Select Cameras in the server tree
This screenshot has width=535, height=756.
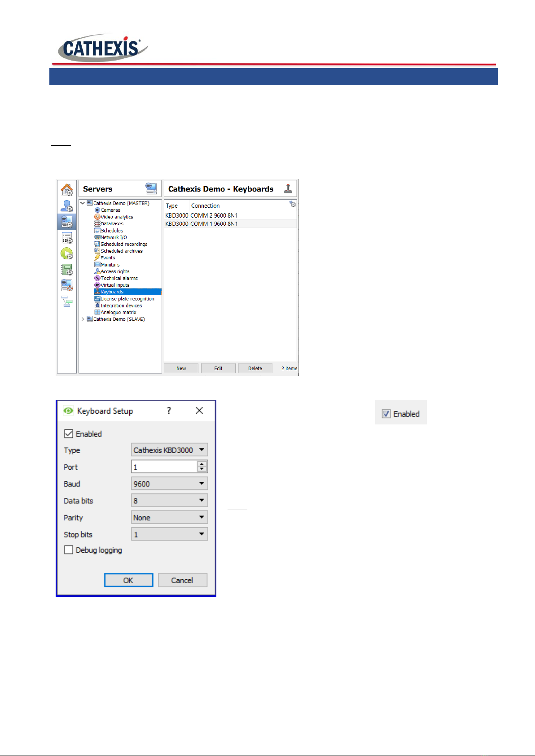(110, 210)
